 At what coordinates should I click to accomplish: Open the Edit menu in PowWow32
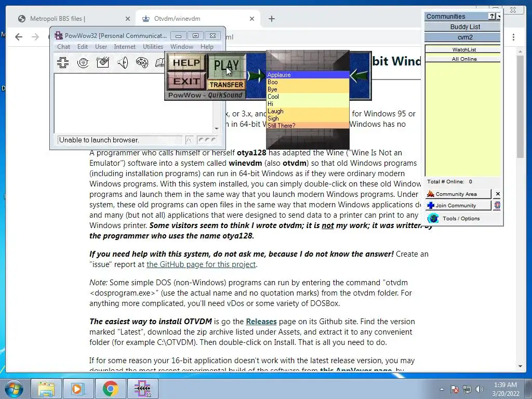[x=83, y=46]
